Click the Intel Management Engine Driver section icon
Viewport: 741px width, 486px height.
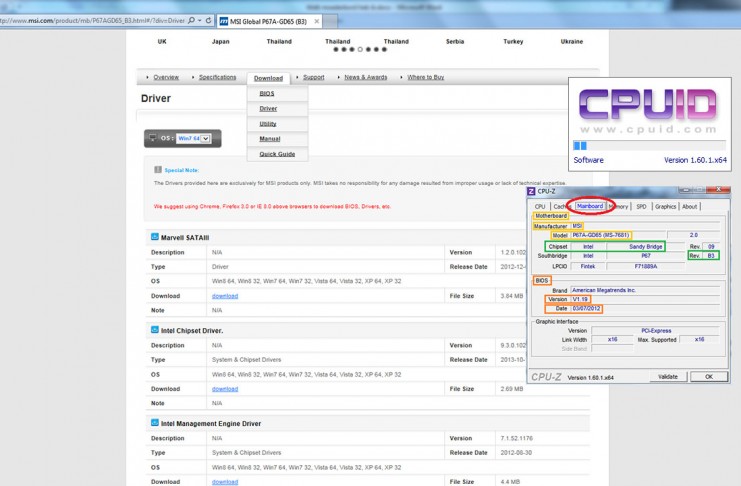pos(155,423)
